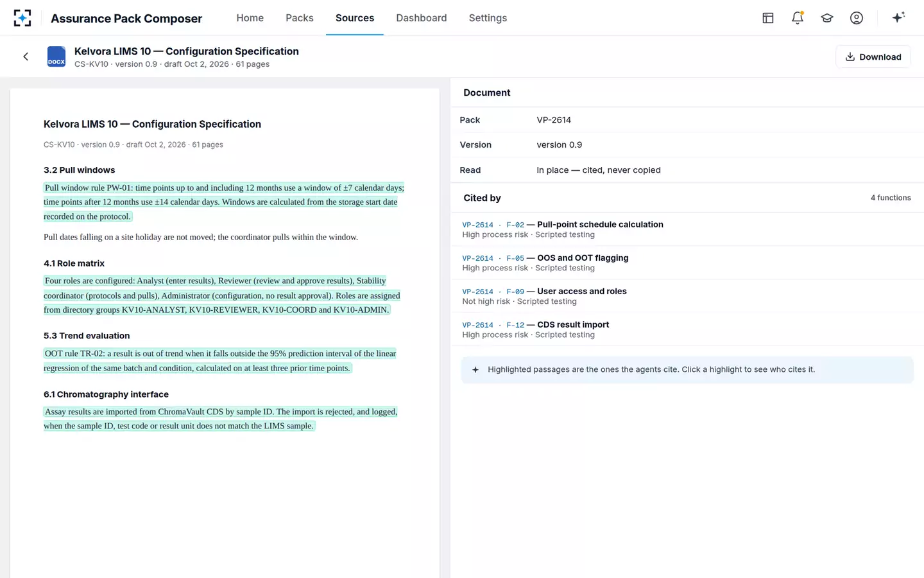The height and width of the screenshot is (578, 924).
Task: Open F-05 OOS and OOT flagging function
Action: (687, 263)
